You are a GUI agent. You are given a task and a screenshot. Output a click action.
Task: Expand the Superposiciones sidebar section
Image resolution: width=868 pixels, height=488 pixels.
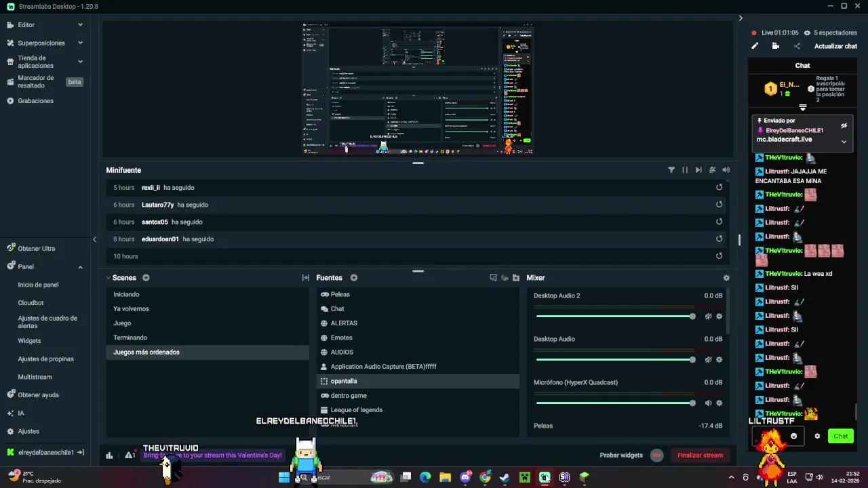(x=80, y=43)
